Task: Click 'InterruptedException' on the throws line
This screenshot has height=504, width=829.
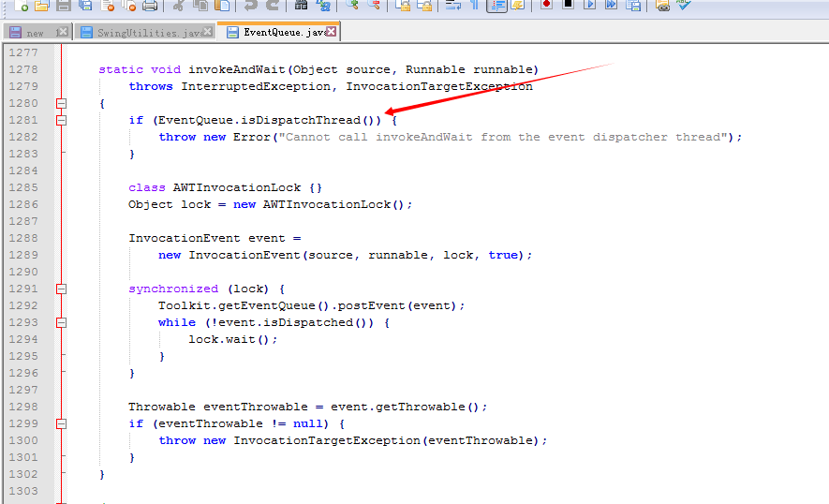Action: tap(256, 86)
